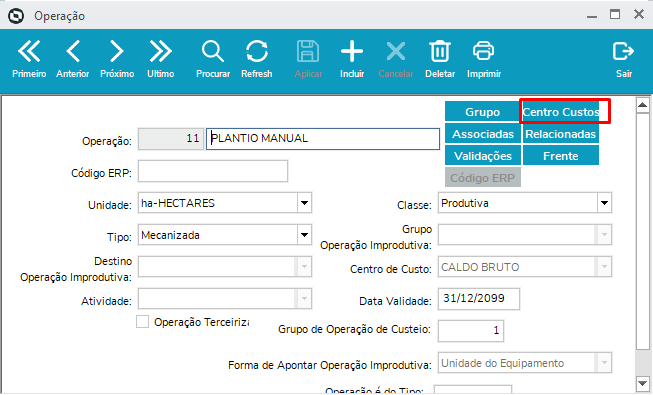
Task: Click the Data Validade field 31/12/2099
Action: coord(479,299)
